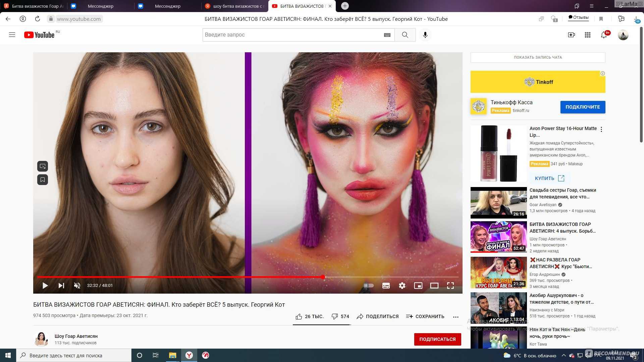
Task: Open the YouTube hamburger guide menu
Action: point(12,35)
